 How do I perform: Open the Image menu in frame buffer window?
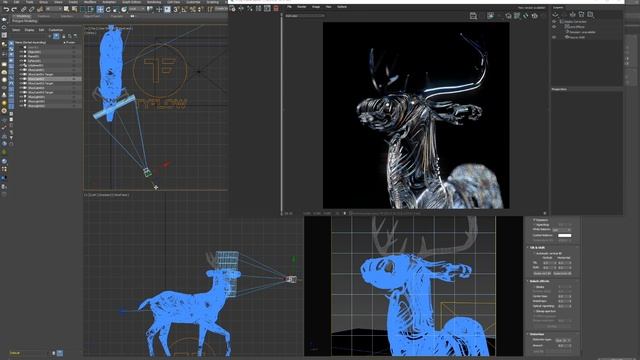pos(316,7)
